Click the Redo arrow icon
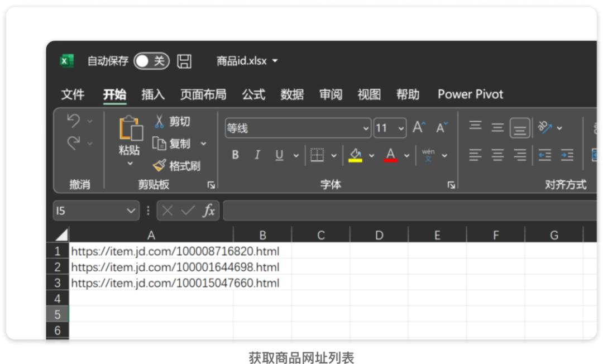This screenshot has height=364, width=603. [x=73, y=143]
